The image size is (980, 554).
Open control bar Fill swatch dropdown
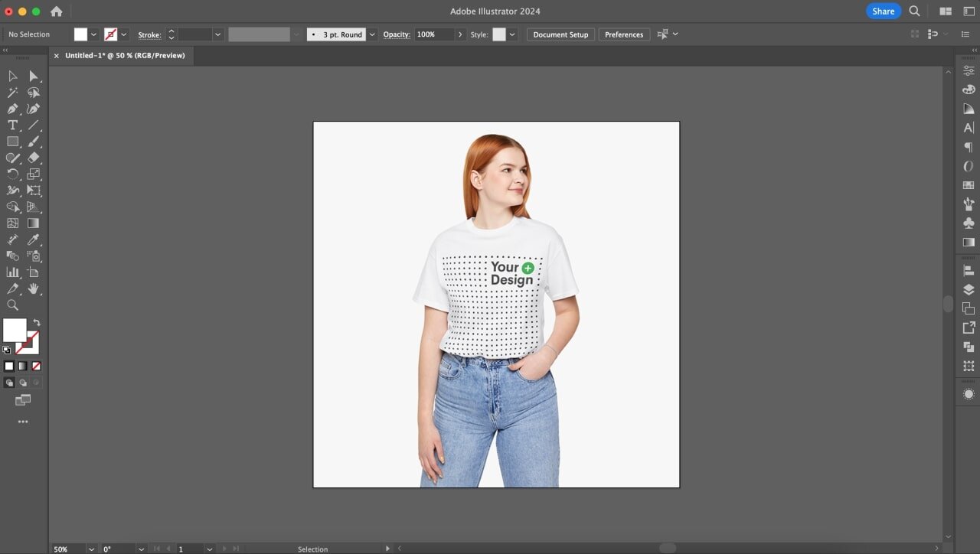point(94,34)
